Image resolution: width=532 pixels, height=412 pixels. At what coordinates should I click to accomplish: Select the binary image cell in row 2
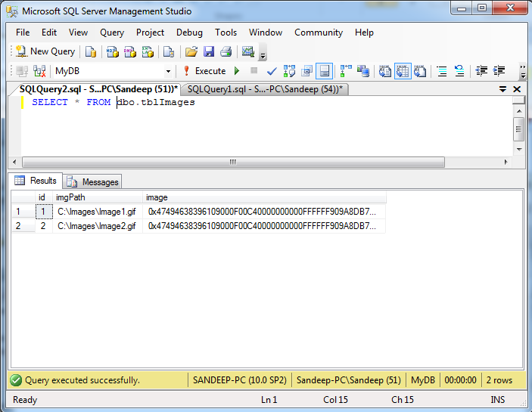[264, 226]
